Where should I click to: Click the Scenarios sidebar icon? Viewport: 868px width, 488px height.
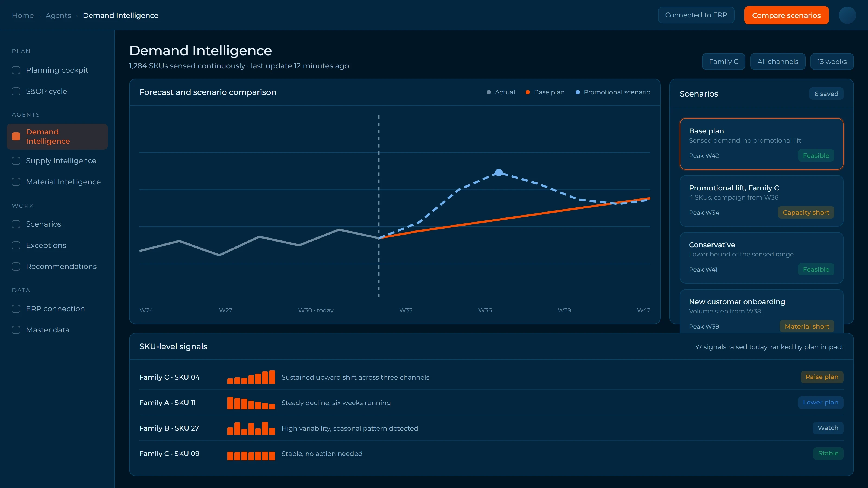point(16,224)
